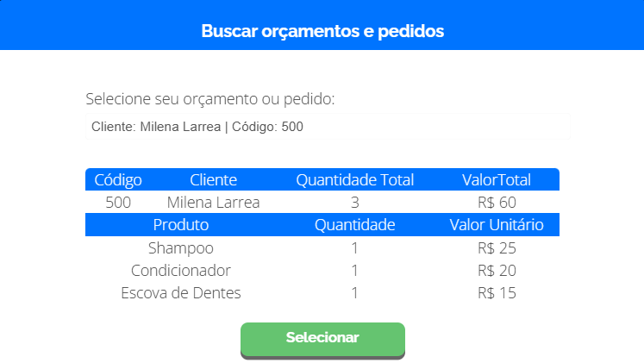Viewport: 644px width, 363px height.
Task: Click the ValorTotal column header
Action: click(x=496, y=180)
